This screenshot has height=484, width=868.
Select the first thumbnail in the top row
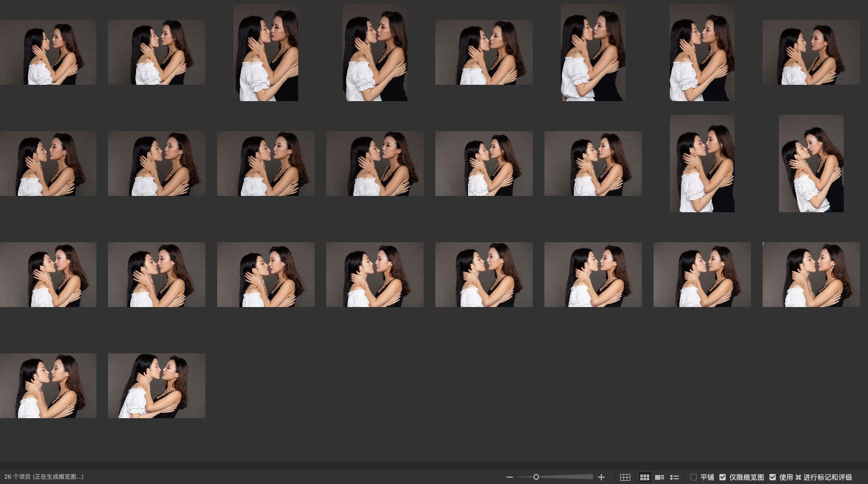(48, 53)
